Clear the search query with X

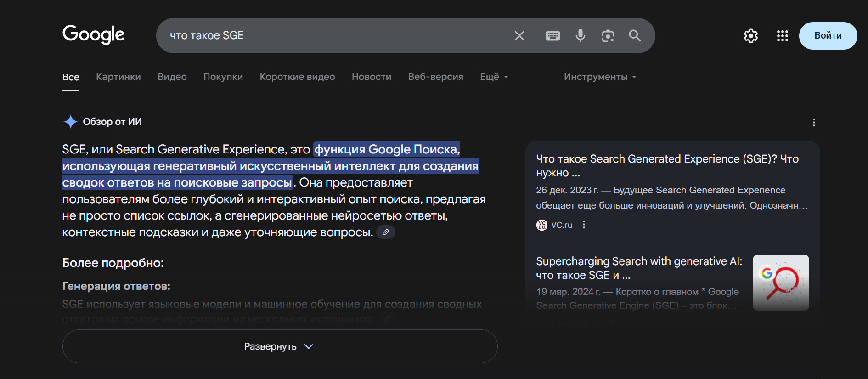[519, 36]
